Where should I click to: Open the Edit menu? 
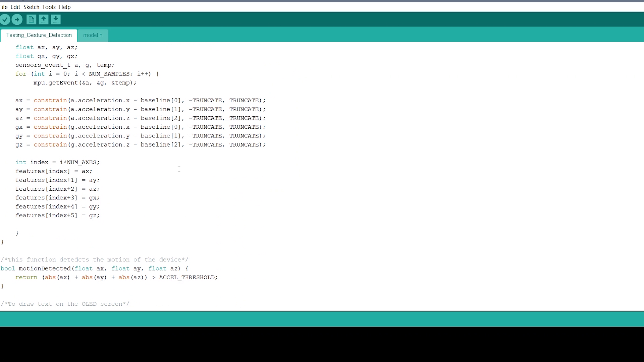[x=15, y=7]
